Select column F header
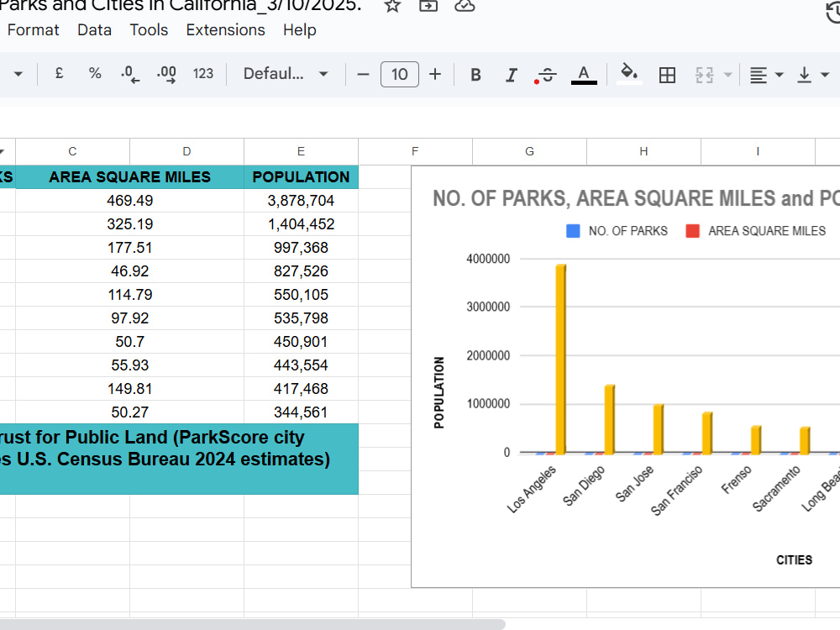This screenshot has height=630, width=840. point(415,151)
